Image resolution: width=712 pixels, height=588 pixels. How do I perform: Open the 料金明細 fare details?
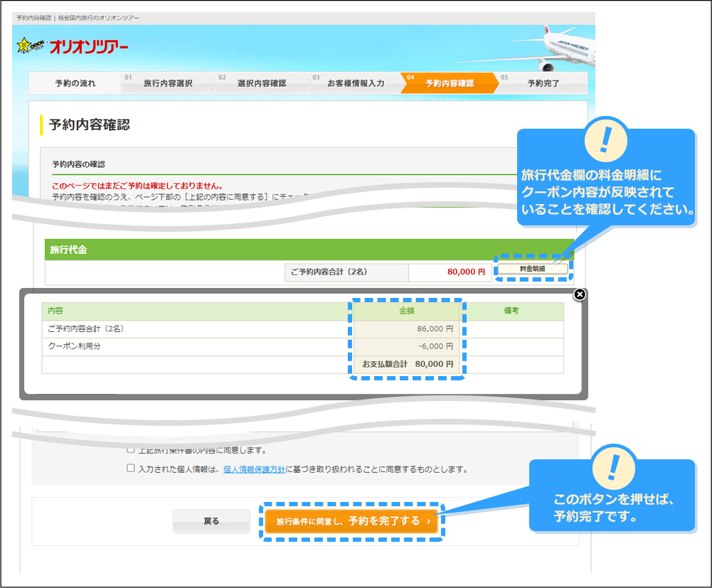(533, 269)
